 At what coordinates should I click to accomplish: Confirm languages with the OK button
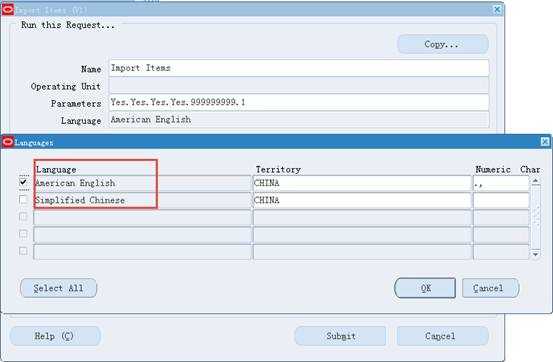pyautogui.click(x=425, y=288)
